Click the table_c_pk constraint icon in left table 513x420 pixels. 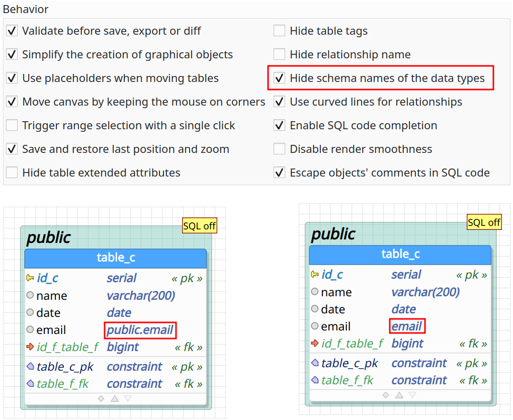point(30,366)
